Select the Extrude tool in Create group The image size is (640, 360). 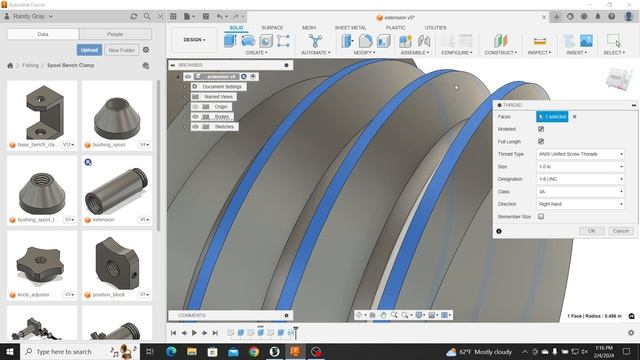click(230, 41)
